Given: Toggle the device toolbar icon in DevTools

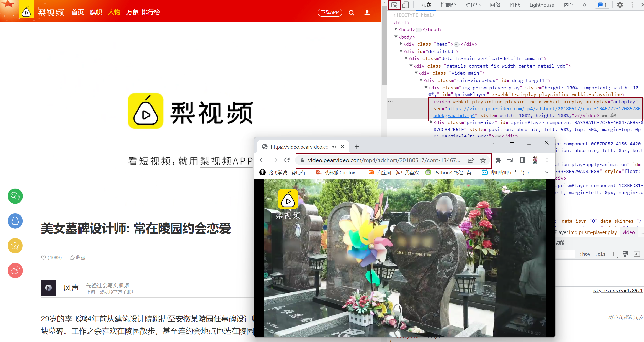Looking at the screenshot, I should pyautogui.click(x=405, y=5).
